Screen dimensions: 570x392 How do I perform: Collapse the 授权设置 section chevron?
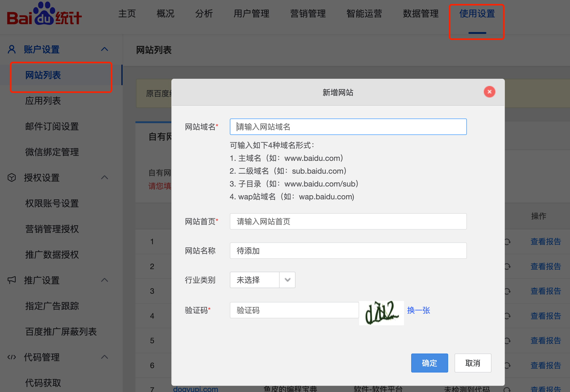point(104,178)
